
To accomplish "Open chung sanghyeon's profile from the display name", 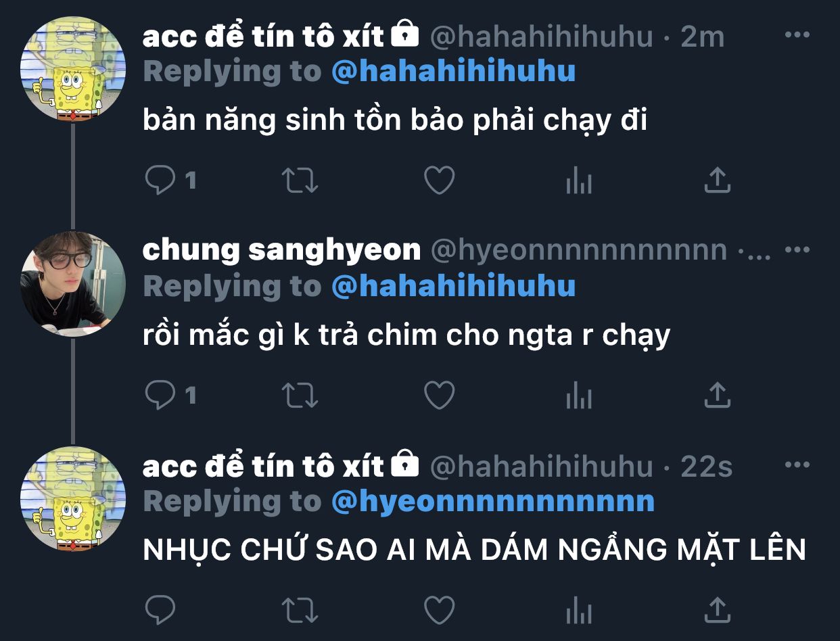I will (x=281, y=250).
